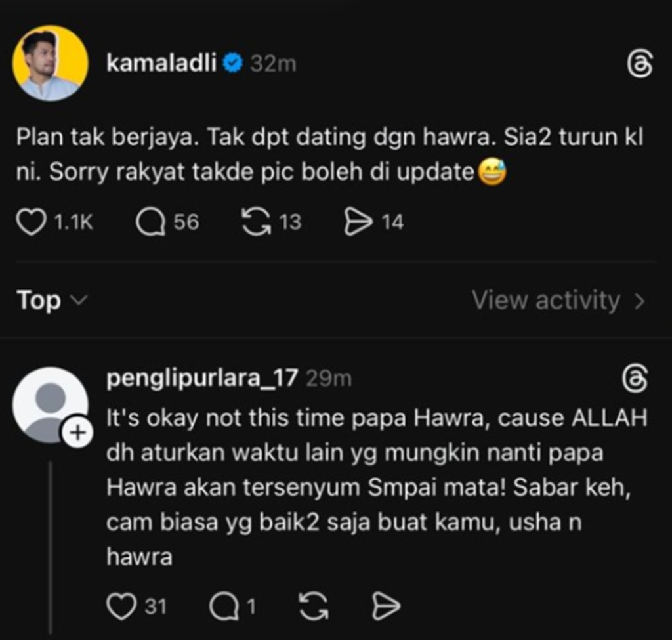Repost penglipurlara_17's comment
Image resolution: width=672 pixels, height=640 pixels.
(313, 606)
